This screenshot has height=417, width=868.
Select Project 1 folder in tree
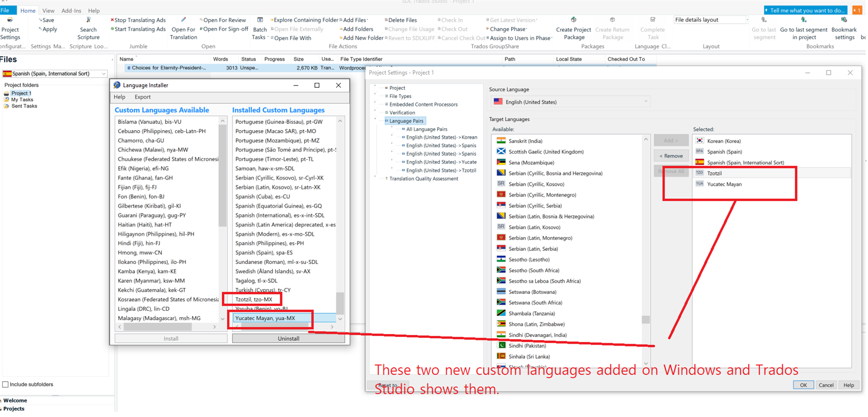point(21,94)
